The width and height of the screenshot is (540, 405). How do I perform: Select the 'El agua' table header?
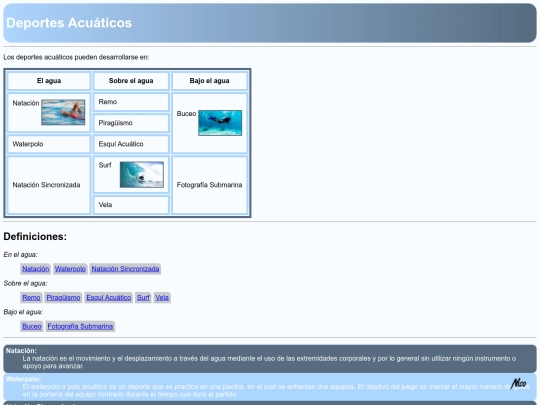pyautogui.click(x=49, y=81)
